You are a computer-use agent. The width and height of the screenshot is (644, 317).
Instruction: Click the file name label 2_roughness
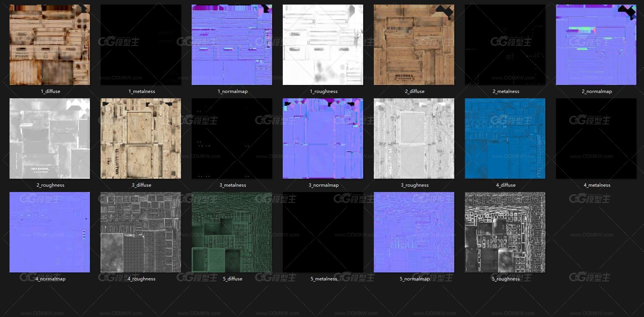tap(50, 185)
